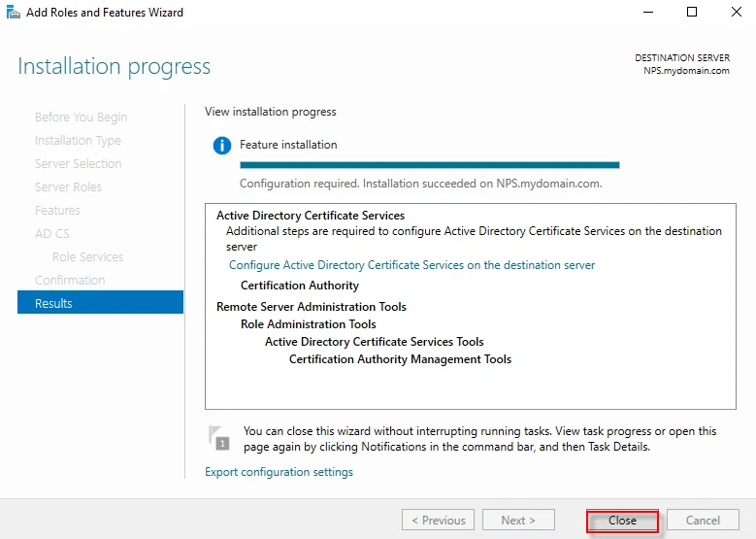This screenshot has width=756, height=539.
Task: Select the Before You Begin step
Action: [81, 117]
